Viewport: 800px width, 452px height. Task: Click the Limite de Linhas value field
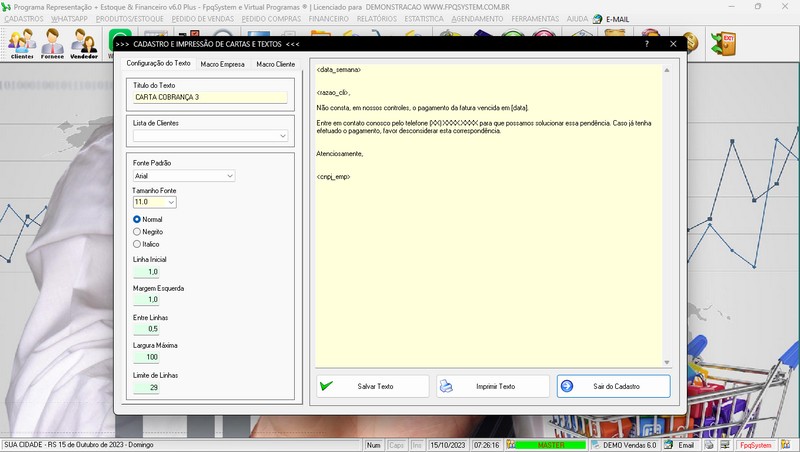(x=146, y=388)
